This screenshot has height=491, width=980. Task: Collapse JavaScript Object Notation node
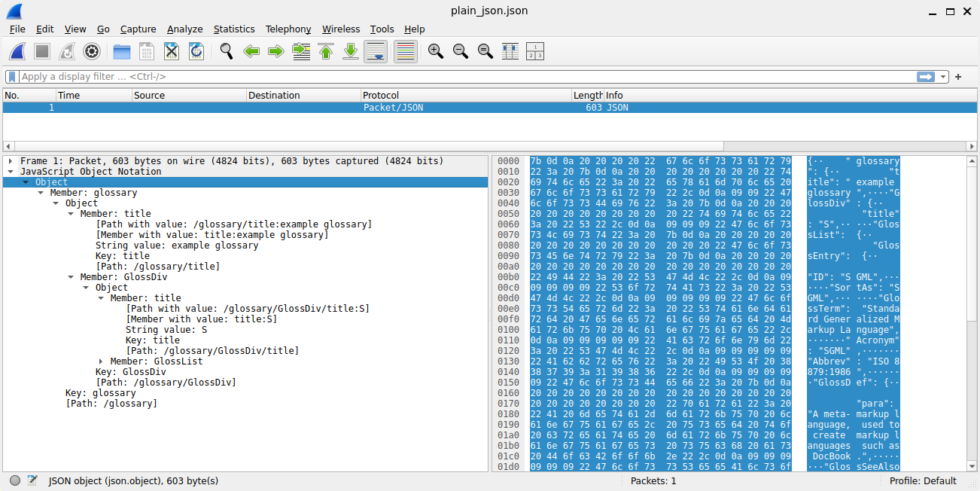point(11,172)
